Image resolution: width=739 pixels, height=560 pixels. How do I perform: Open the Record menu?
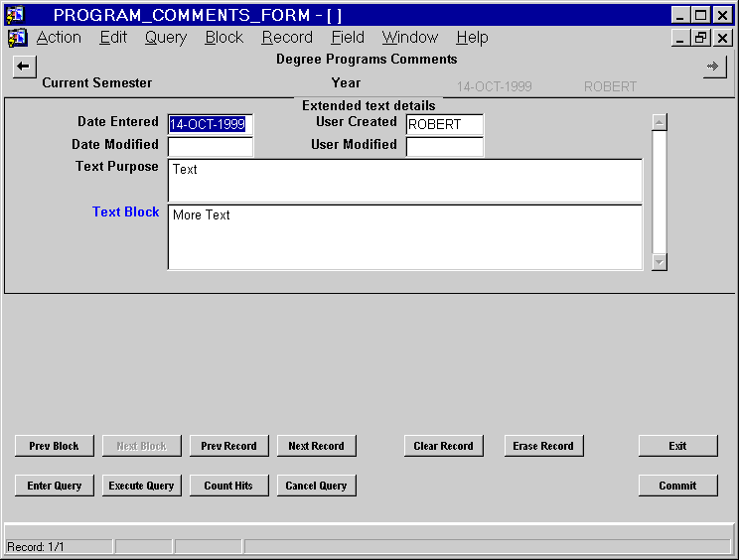point(287,37)
